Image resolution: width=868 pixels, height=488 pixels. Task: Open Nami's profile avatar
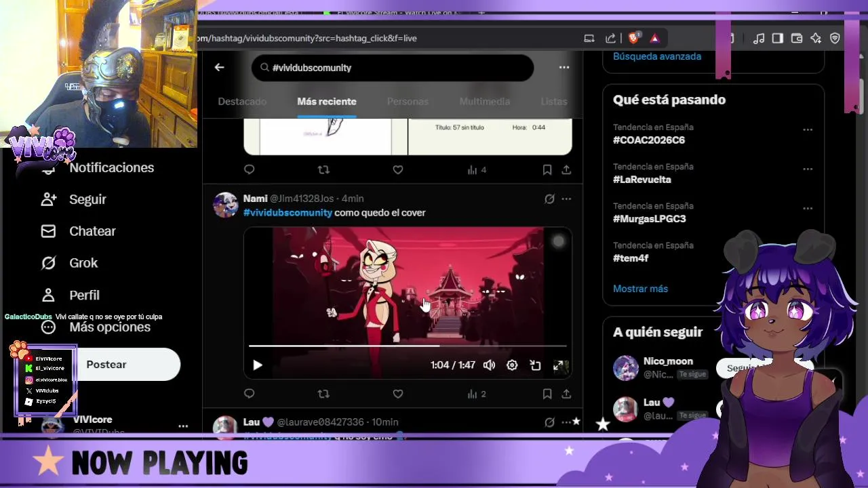pos(226,204)
